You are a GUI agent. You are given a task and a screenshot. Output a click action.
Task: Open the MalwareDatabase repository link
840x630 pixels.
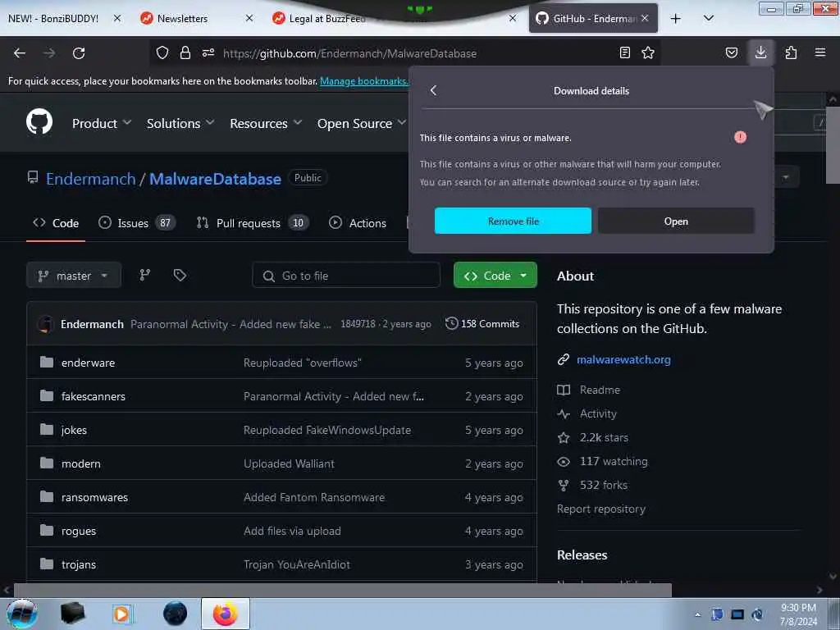pyautogui.click(x=215, y=179)
